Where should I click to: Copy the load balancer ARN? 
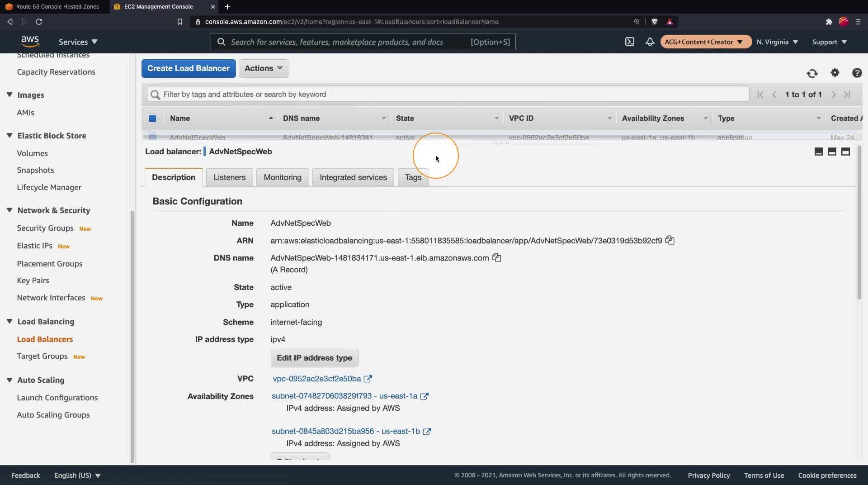click(x=670, y=240)
